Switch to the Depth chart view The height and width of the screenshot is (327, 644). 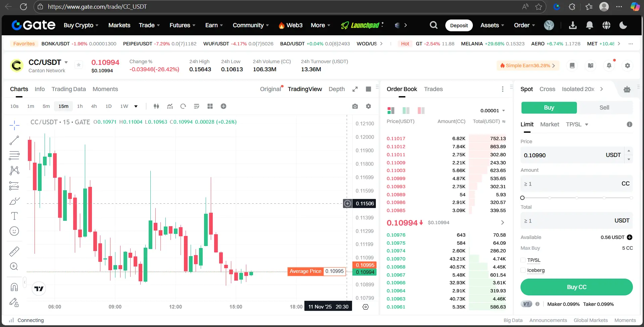[x=337, y=89]
